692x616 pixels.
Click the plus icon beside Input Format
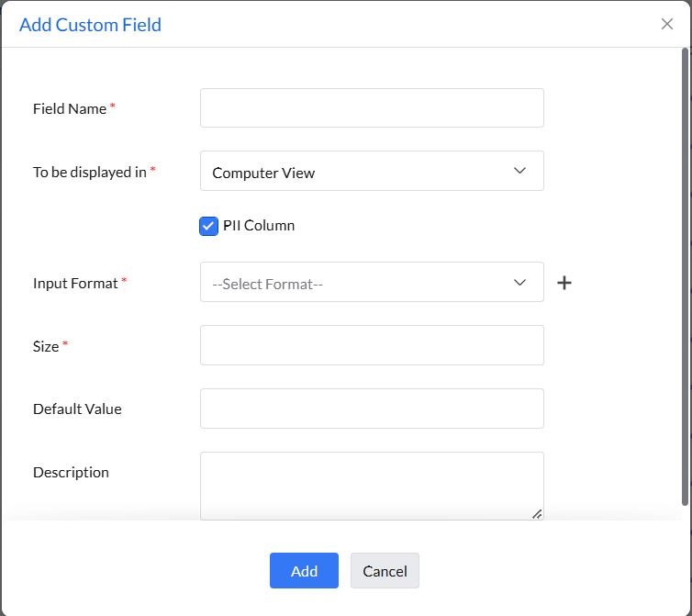(564, 283)
